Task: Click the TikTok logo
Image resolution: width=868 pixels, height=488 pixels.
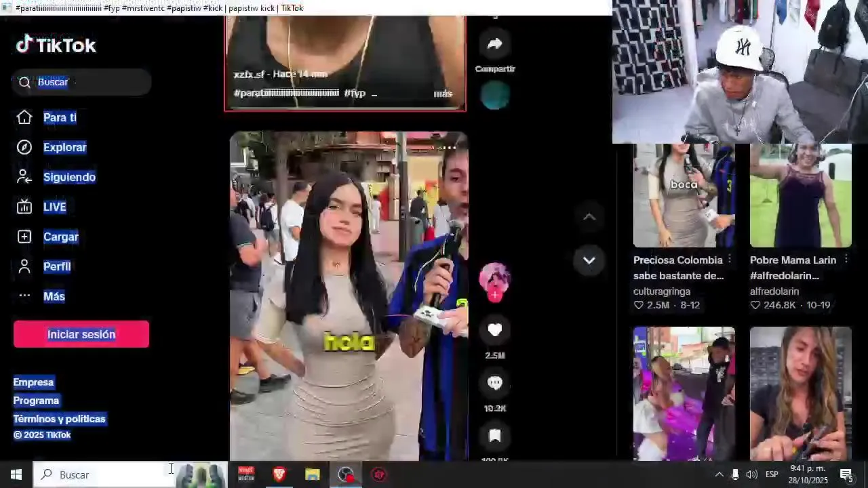Action: pos(56,45)
